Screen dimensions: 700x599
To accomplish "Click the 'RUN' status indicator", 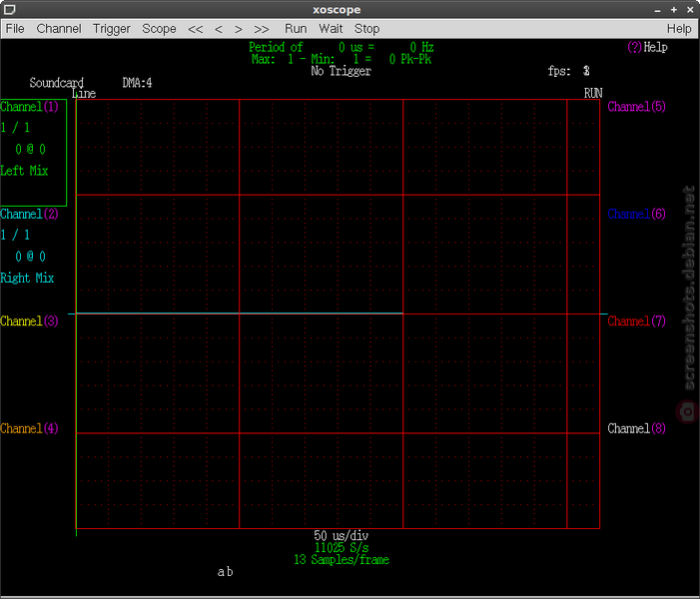I will pyautogui.click(x=593, y=93).
